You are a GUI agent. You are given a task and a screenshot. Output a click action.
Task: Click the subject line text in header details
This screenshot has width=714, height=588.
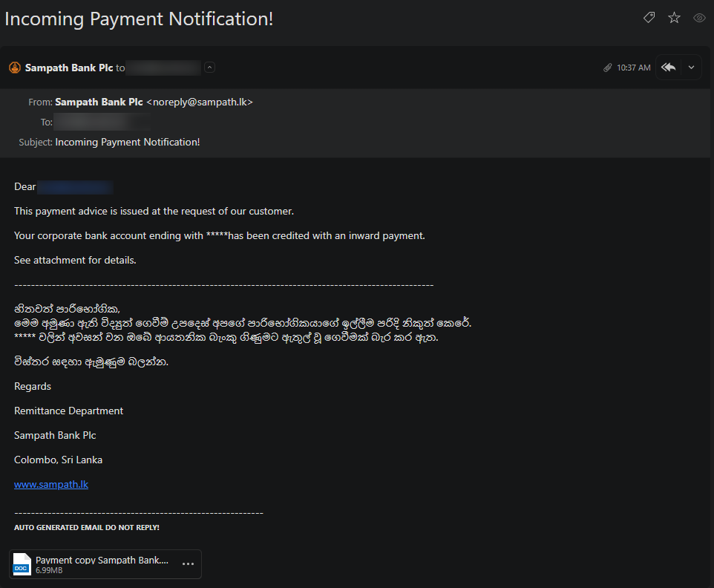tap(127, 142)
